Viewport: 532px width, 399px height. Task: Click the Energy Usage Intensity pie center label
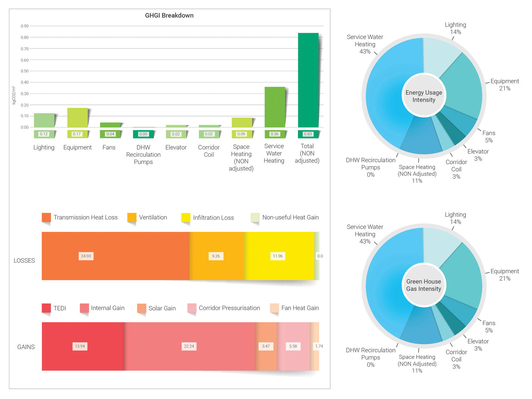coord(424,96)
